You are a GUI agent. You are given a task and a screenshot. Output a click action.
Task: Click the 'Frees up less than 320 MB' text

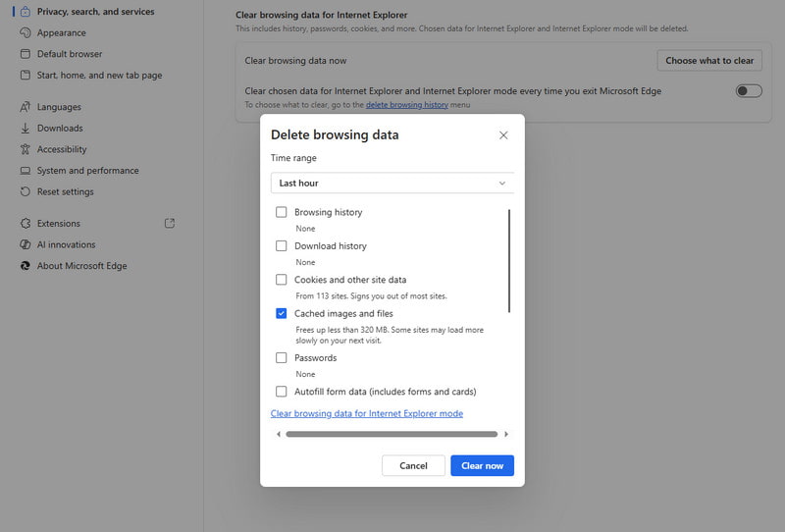click(x=390, y=335)
